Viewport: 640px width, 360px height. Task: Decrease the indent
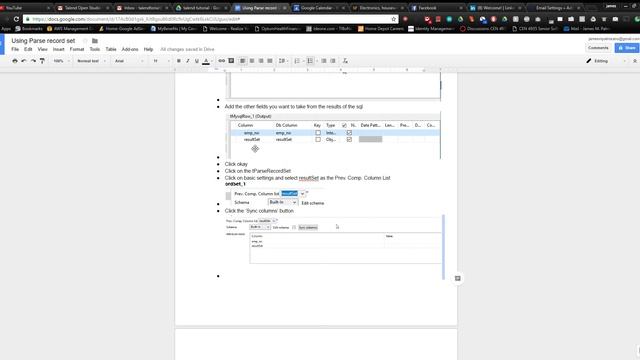[324, 61]
